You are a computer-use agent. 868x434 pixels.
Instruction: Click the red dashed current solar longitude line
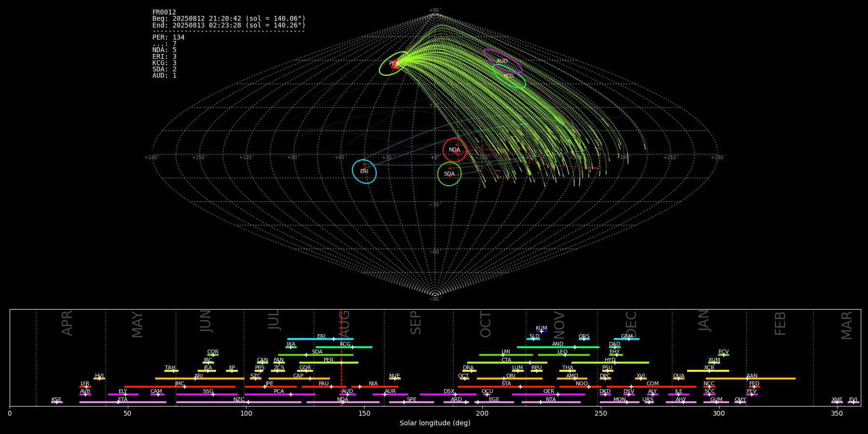pyautogui.click(x=341, y=357)
